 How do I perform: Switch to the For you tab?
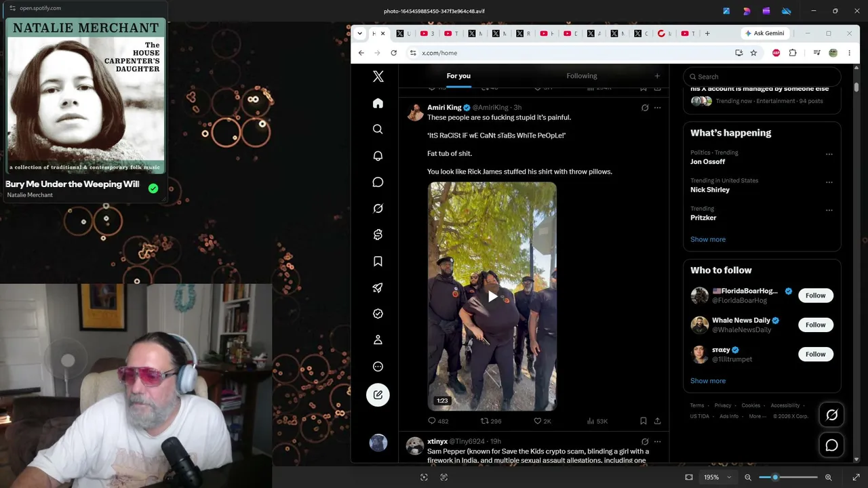click(x=458, y=76)
